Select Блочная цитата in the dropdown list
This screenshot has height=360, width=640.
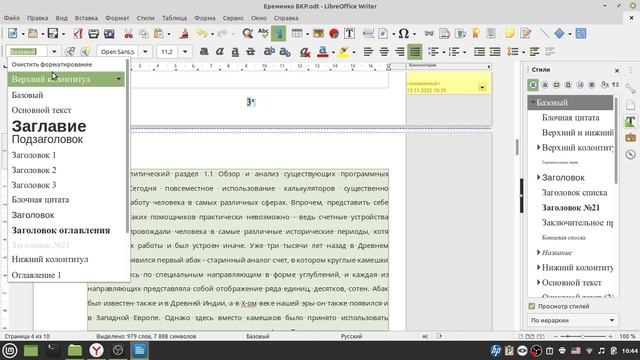(x=40, y=200)
